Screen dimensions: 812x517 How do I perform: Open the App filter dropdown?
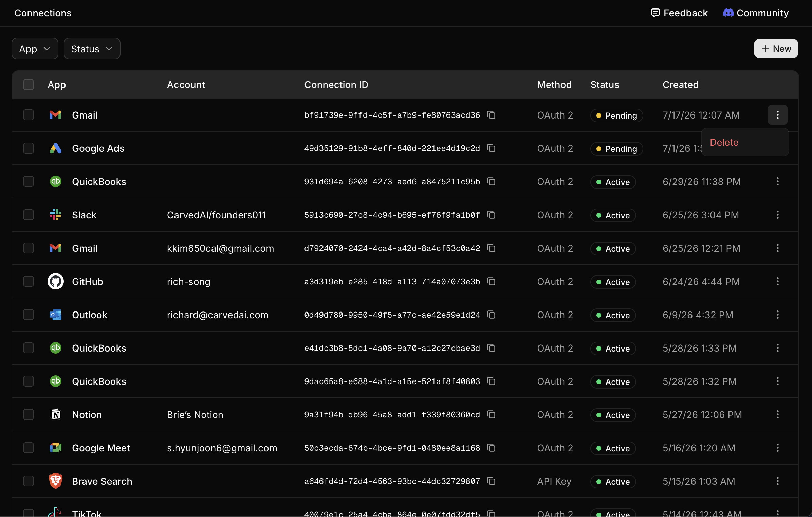[x=35, y=49]
